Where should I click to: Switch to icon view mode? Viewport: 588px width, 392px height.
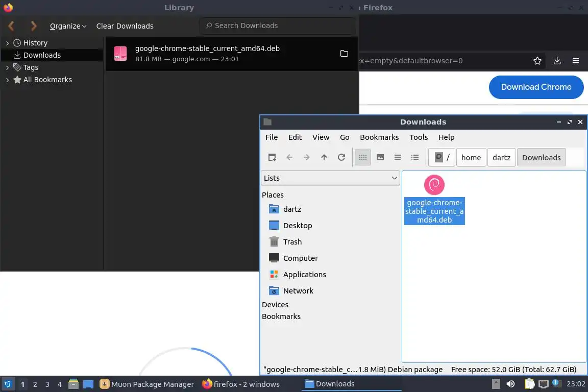pyautogui.click(x=363, y=158)
